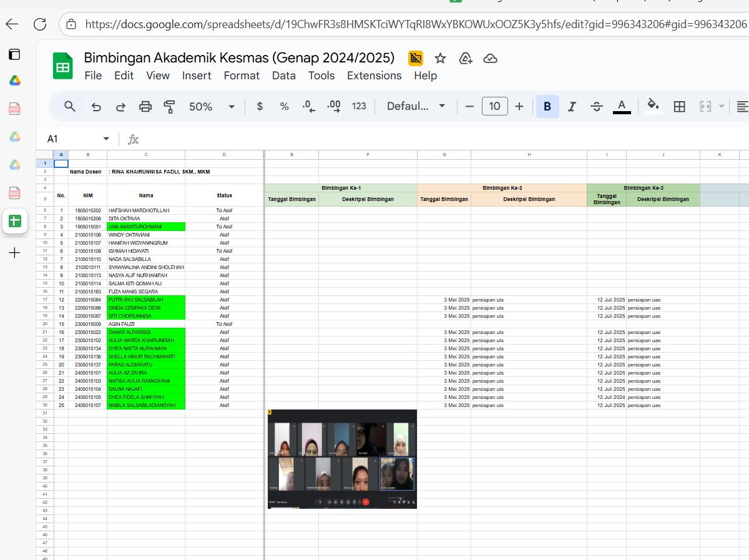The width and height of the screenshot is (749, 560).
Task: Open the 50% zoom dropdown
Action: click(212, 107)
